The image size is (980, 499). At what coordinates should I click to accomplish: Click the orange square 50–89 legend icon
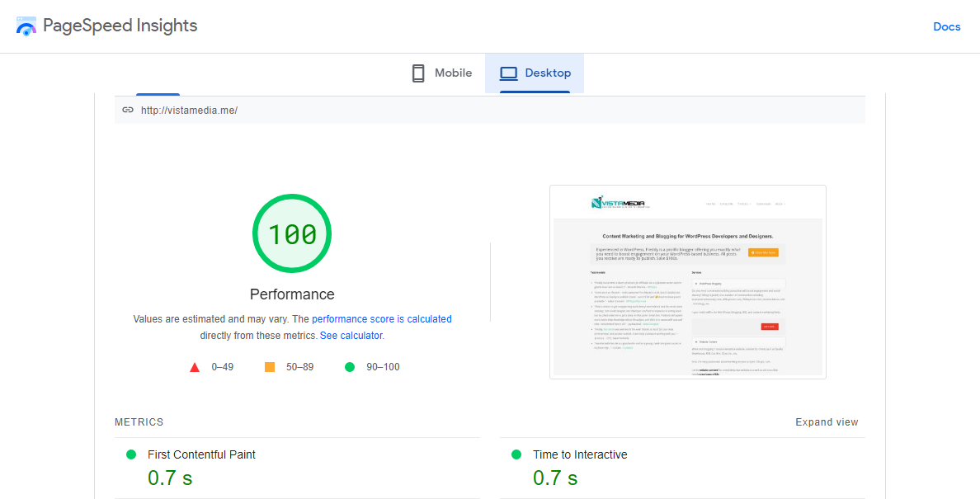click(270, 367)
